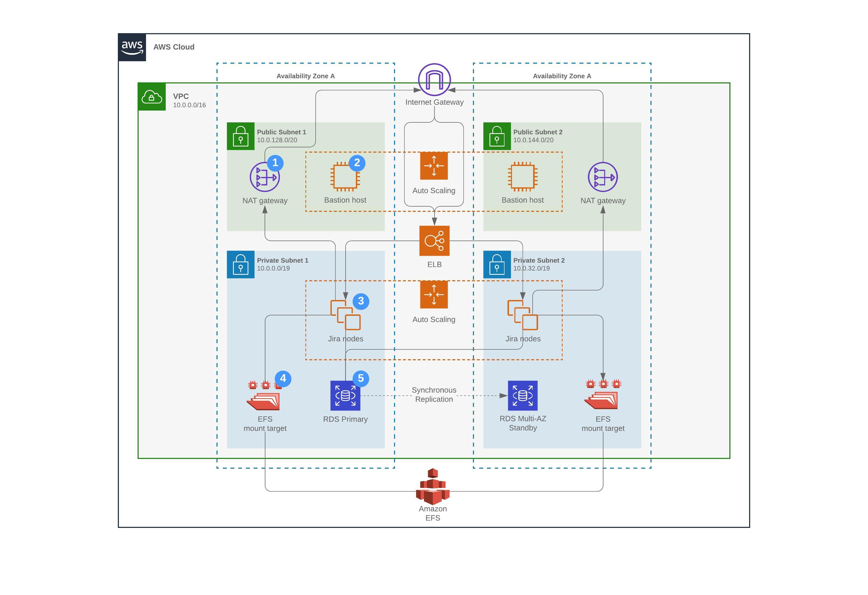Select the Private Subnet 2 lock icon
Viewport: 868px width, 595px height.
click(x=497, y=265)
